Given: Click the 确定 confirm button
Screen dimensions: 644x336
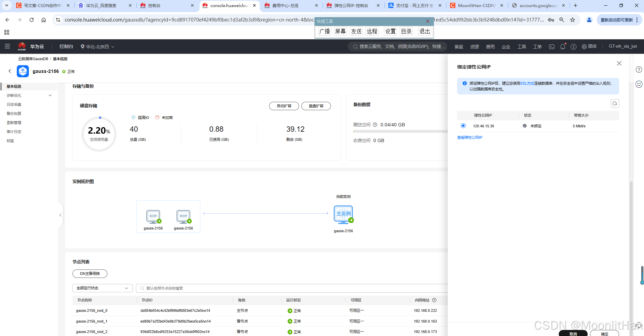Looking at the screenshot, I should [x=604, y=333].
